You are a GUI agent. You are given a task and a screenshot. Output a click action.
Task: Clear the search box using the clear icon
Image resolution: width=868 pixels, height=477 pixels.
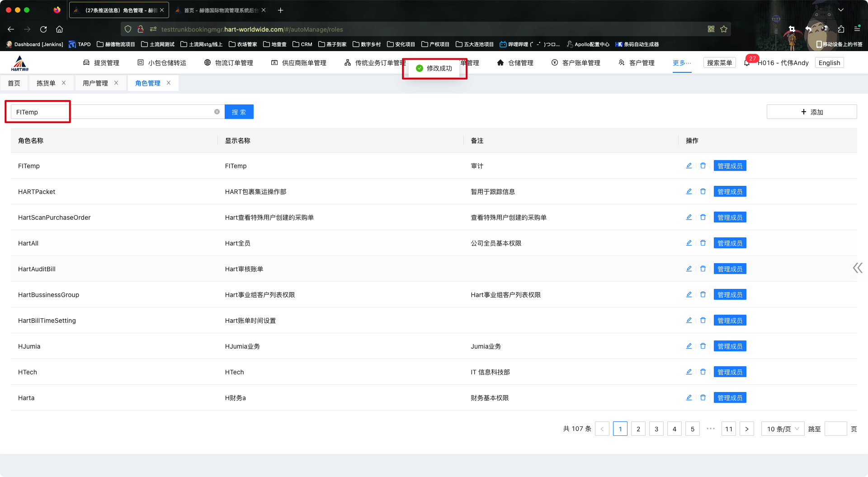[217, 112]
